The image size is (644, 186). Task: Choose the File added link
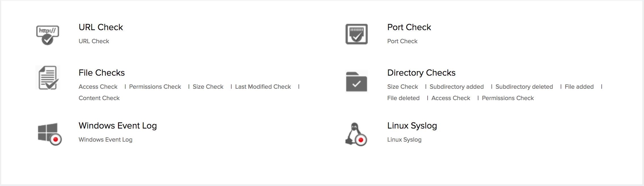point(579,87)
